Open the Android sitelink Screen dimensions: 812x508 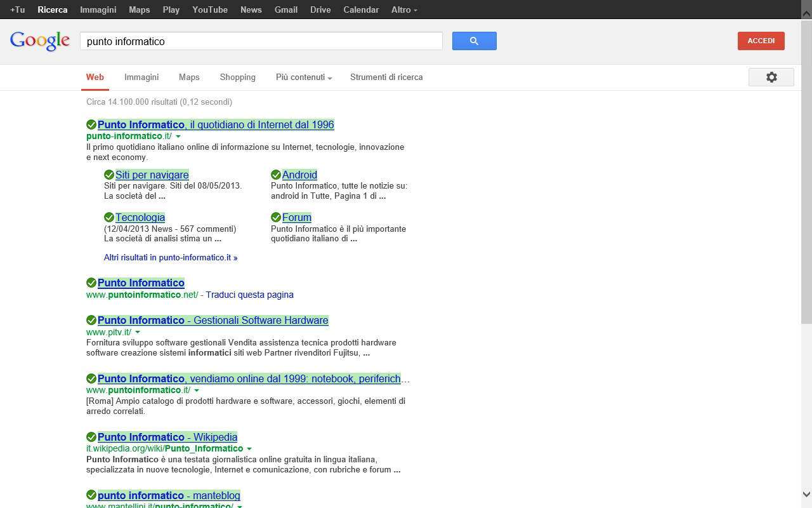click(x=299, y=175)
